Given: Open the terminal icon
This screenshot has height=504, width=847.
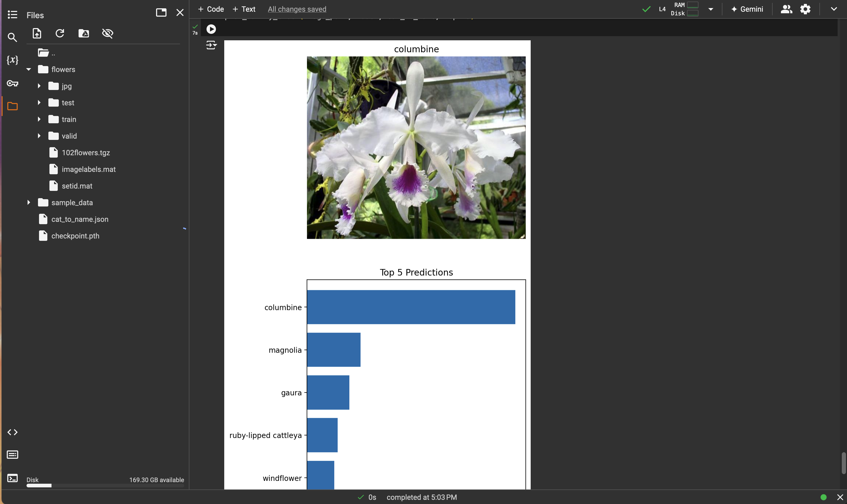Looking at the screenshot, I should point(12,478).
